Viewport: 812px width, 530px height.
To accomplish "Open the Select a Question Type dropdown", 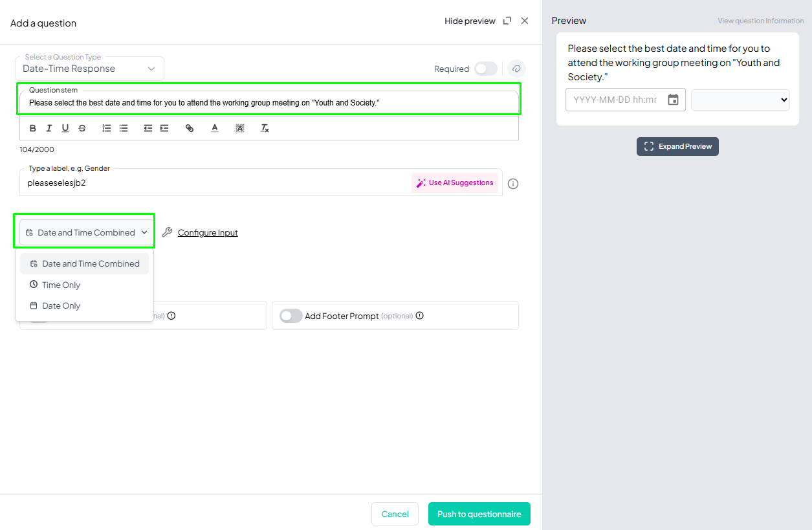I will (x=89, y=69).
